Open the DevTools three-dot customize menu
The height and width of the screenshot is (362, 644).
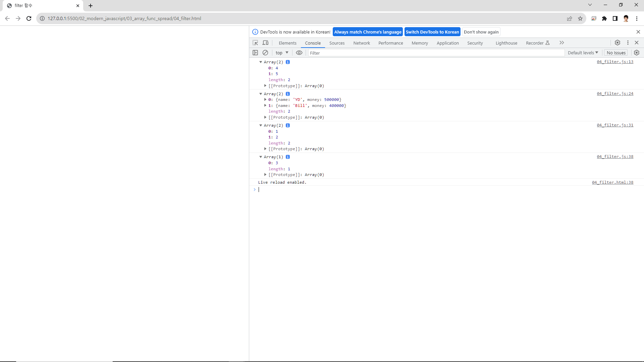628,43
